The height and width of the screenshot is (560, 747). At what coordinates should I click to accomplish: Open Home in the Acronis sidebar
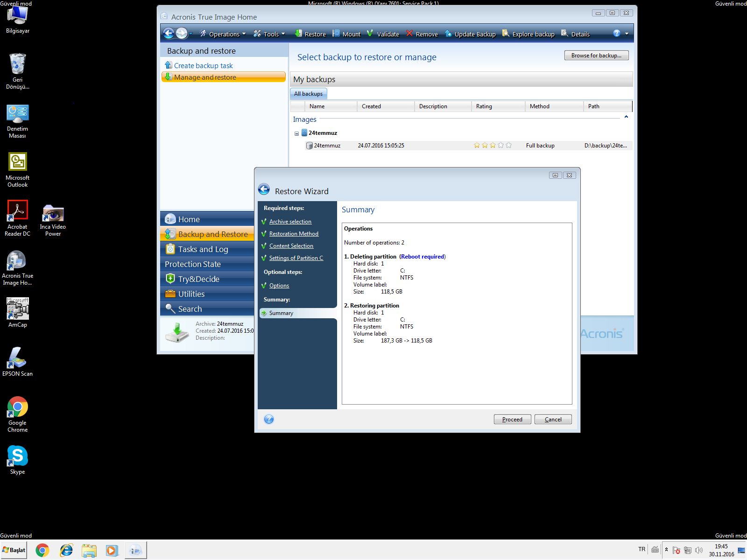pos(207,219)
